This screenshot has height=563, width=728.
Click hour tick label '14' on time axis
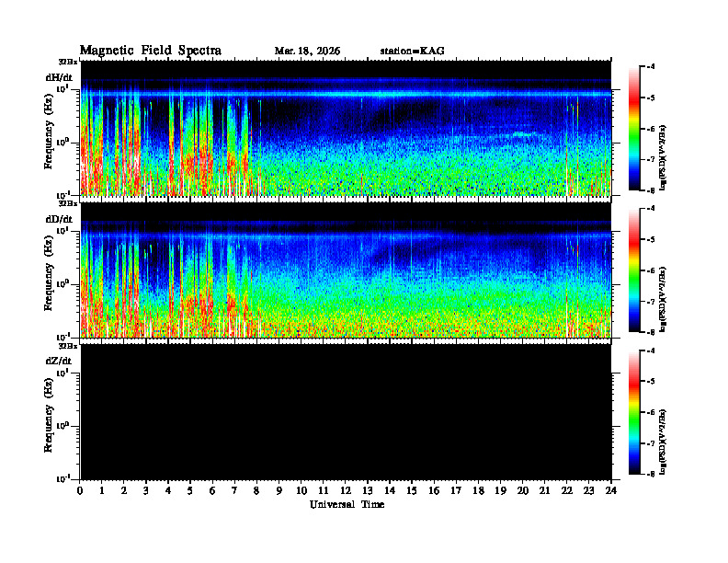tap(390, 491)
